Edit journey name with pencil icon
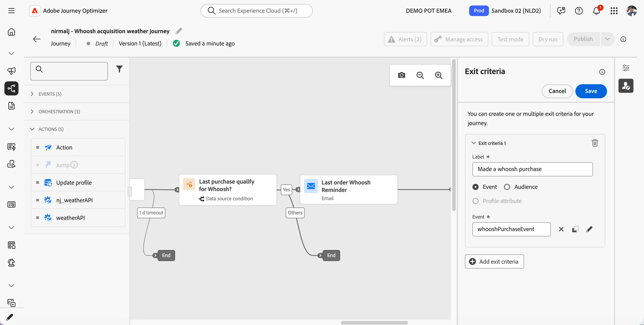The width and height of the screenshot is (644, 325). (179, 31)
